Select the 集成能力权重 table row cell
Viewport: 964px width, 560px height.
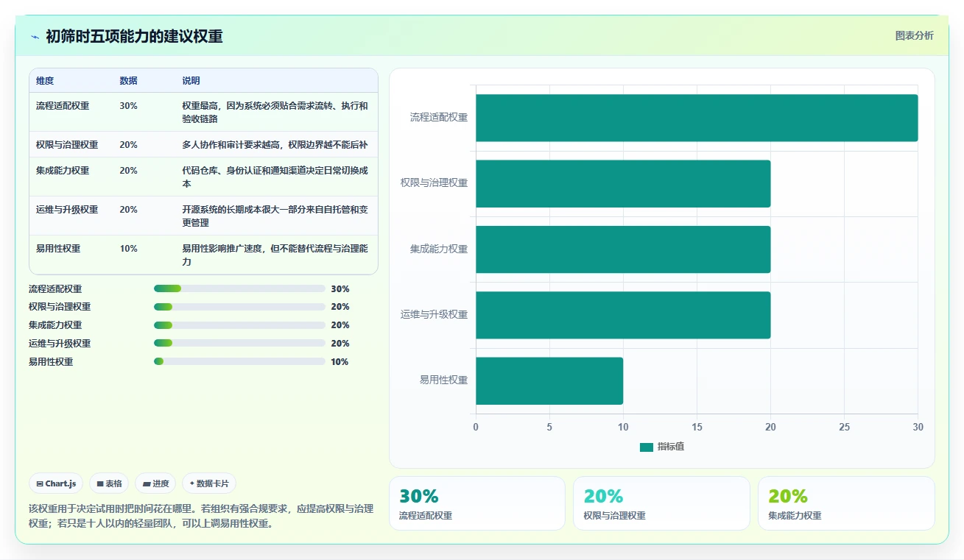(x=63, y=171)
